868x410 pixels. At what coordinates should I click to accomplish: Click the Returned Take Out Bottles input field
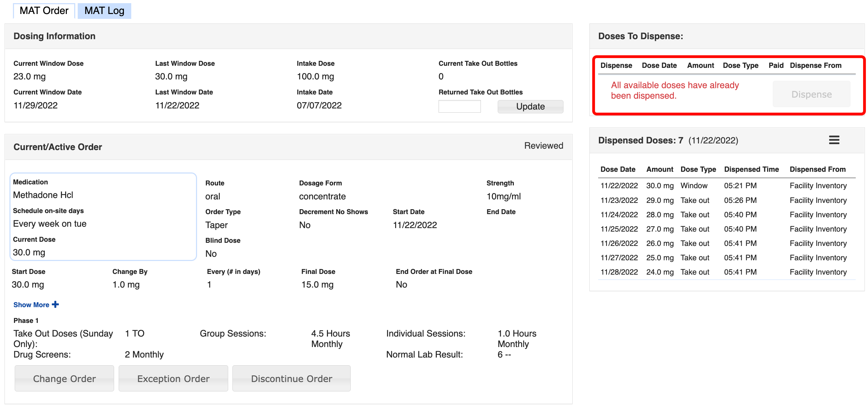459,106
